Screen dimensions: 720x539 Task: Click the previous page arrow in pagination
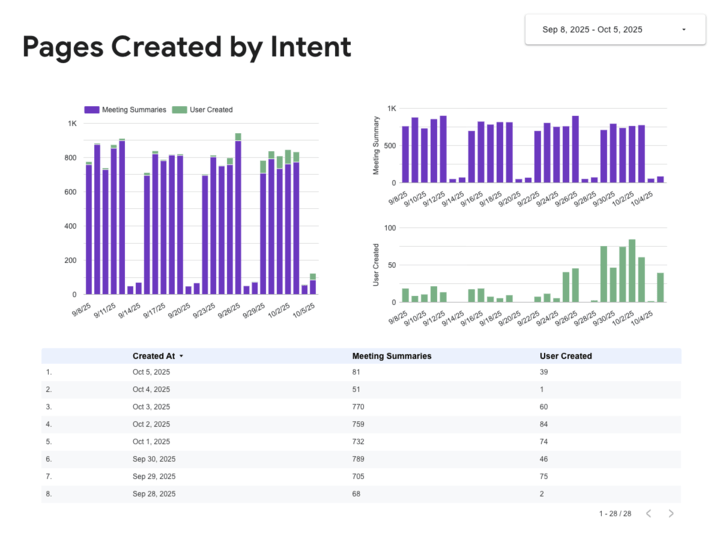pos(648,514)
